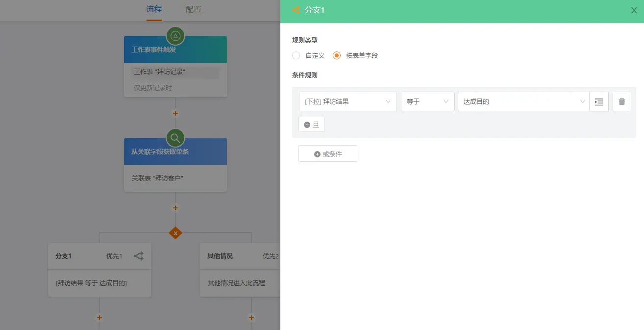
Task: Add an AND condition with 且 button
Action: [x=312, y=125]
